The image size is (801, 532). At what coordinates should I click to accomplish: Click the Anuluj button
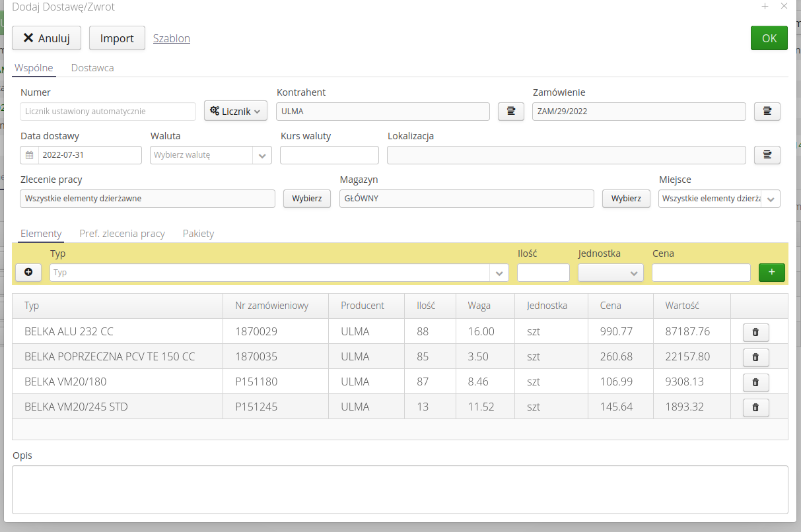[46, 38]
